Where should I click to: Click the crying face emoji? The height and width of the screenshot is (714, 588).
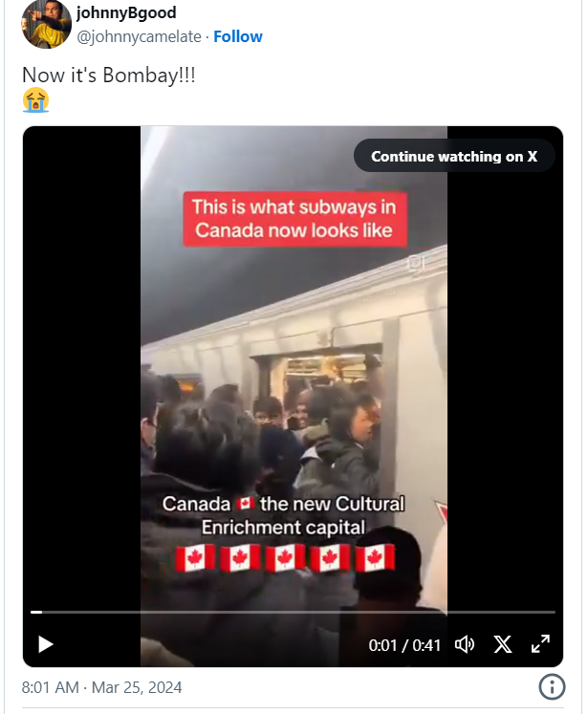click(35, 99)
